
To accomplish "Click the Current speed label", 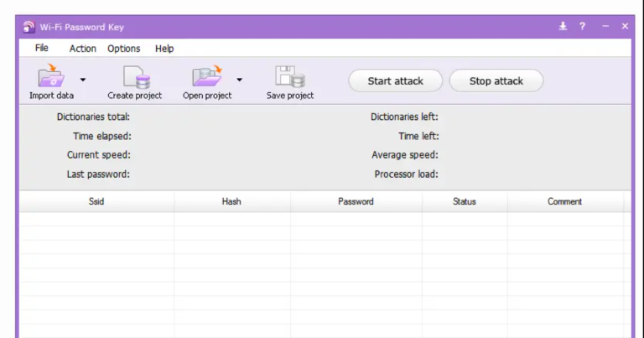I will [x=99, y=155].
